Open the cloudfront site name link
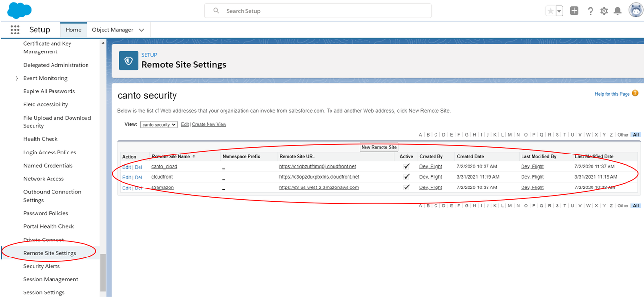This screenshot has width=644, height=308. [162, 177]
